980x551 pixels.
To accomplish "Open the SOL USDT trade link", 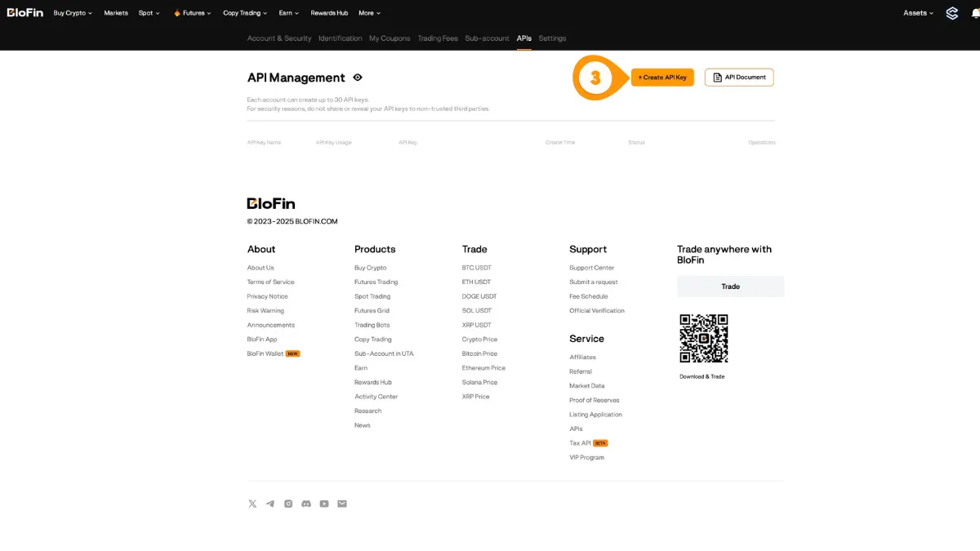I will click(477, 311).
